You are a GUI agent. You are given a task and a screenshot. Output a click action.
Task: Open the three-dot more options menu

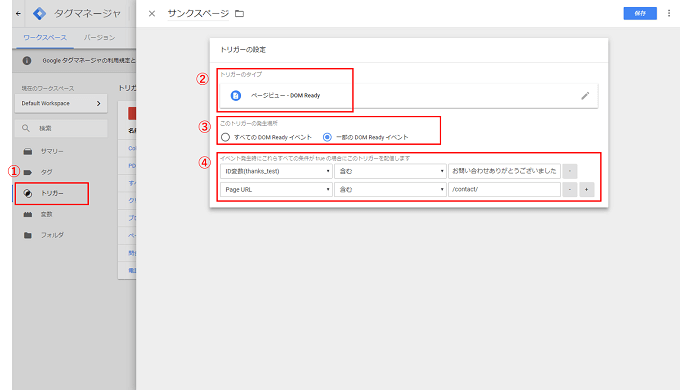coord(669,13)
